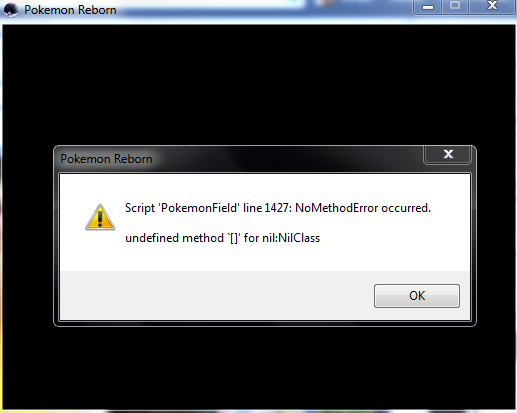The width and height of the screenshot is (517, 413).
Task: Confirm the error with the OK button
Action: (x=417, y=296)
